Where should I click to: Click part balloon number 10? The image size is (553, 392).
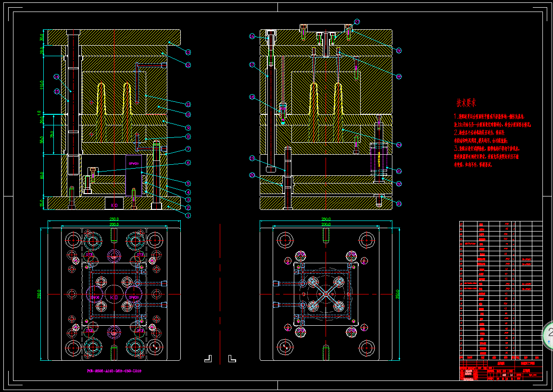coord(188,114)
